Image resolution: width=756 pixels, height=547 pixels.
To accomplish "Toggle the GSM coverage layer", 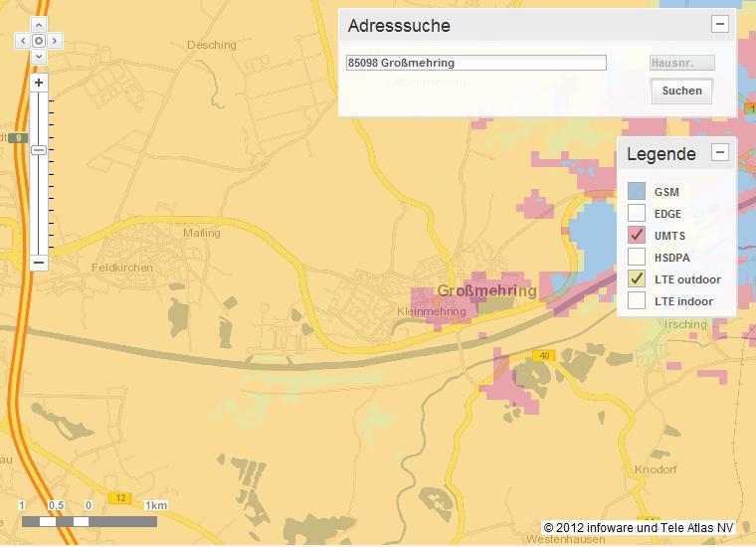I will (x=637, y=192).
